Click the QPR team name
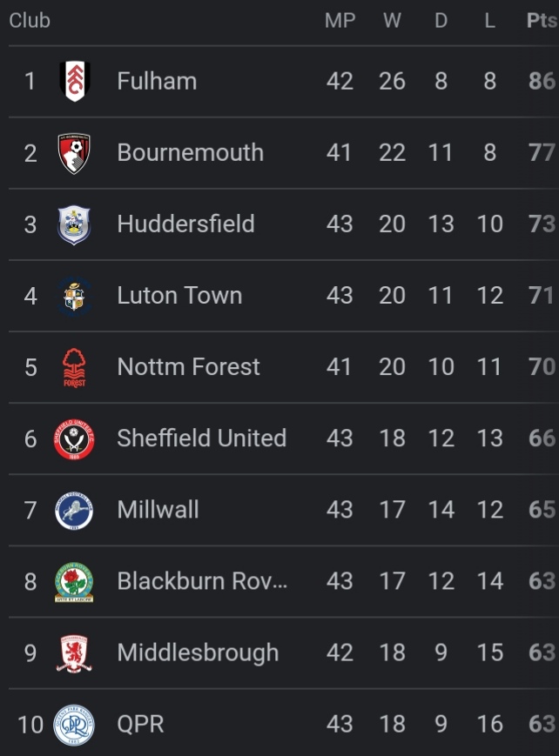Viewport: 559px width, 756px height. point(140,724)
